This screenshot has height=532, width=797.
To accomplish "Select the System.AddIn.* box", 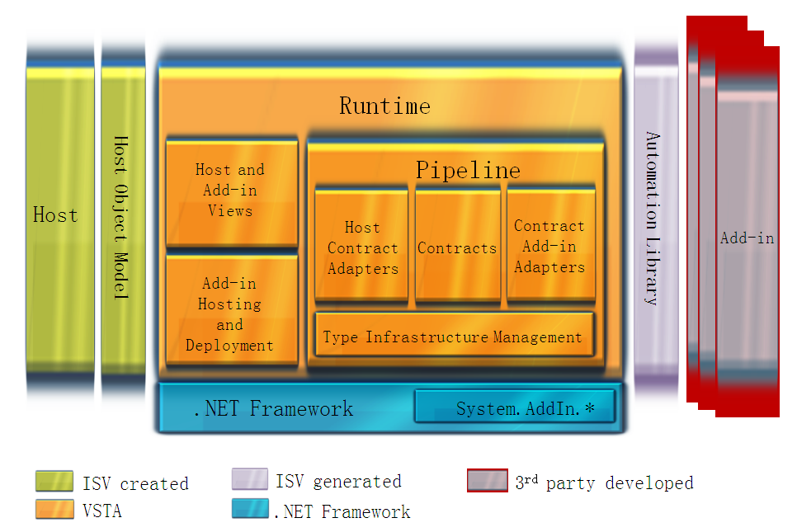I will click(515, 407).
